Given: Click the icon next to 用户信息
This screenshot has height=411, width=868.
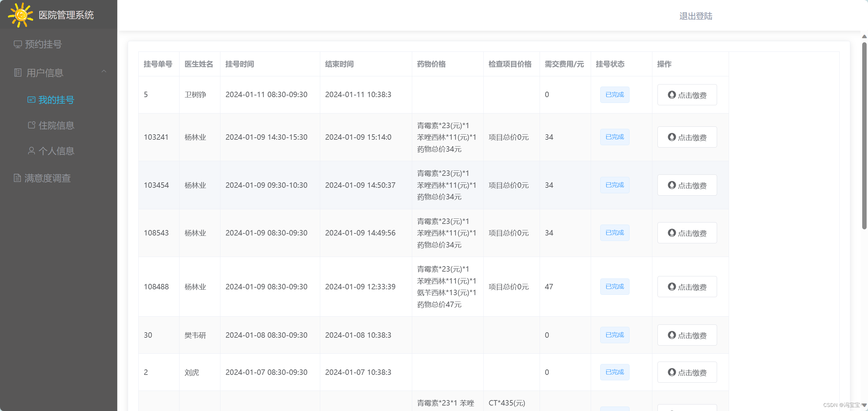Looking at the screenshot, I should [17, 72].
